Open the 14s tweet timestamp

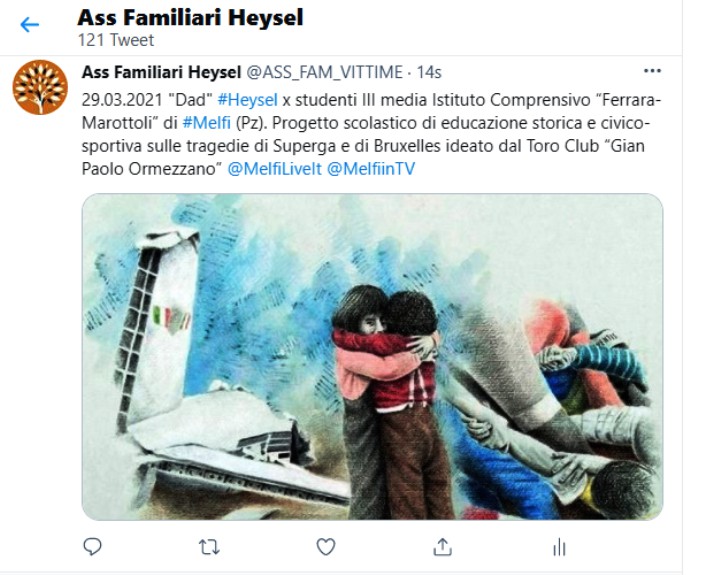(429, 72)
